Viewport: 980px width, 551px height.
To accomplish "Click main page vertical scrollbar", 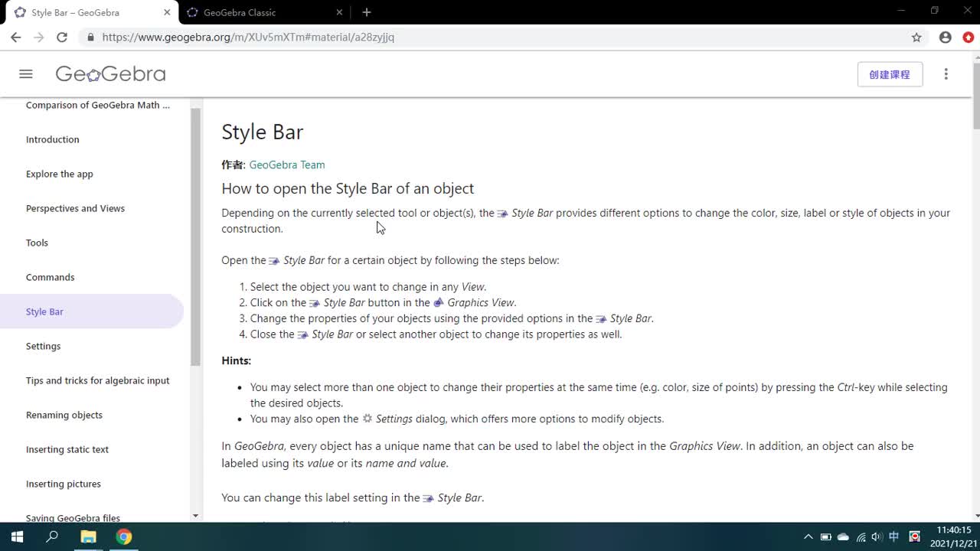I will (x=975, y=96).
